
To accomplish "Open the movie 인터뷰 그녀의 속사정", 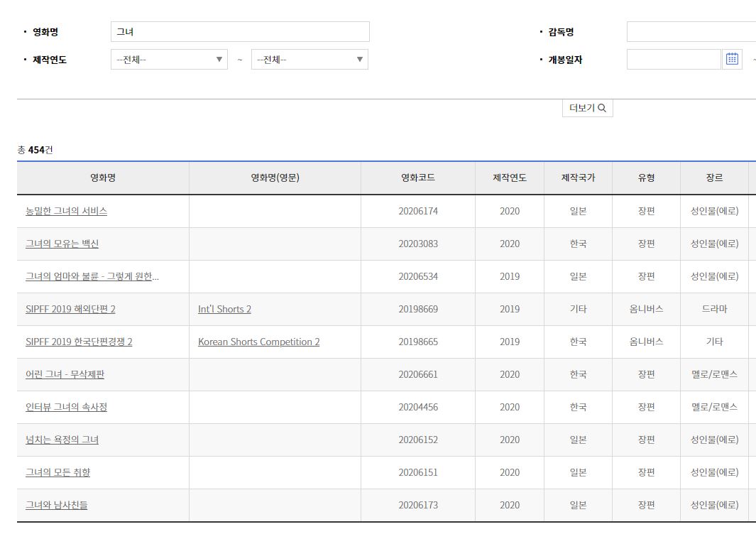I will pyautogui.click(x=66, y=408).
